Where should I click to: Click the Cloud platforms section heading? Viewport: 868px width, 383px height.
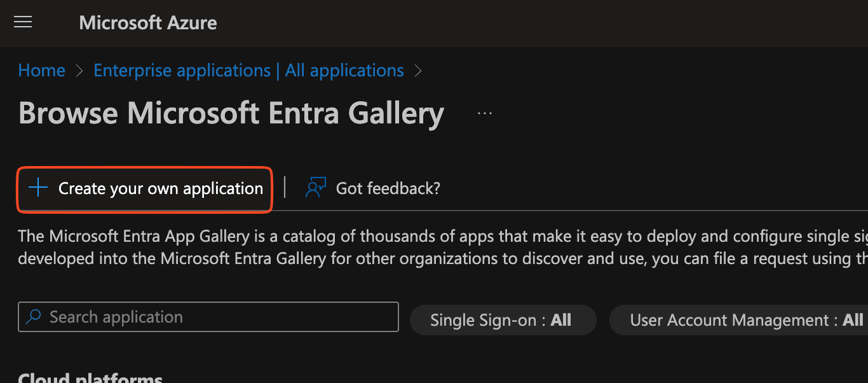point(90,378)
